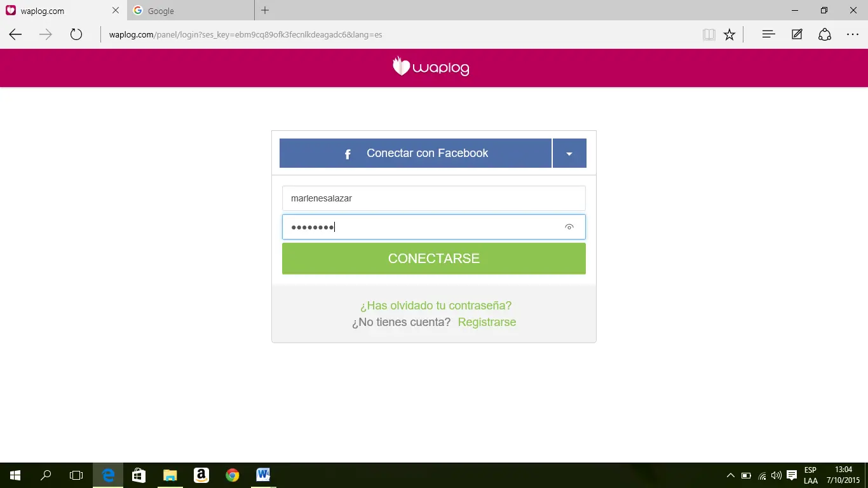Check battery status in tray

coord(746,475)
